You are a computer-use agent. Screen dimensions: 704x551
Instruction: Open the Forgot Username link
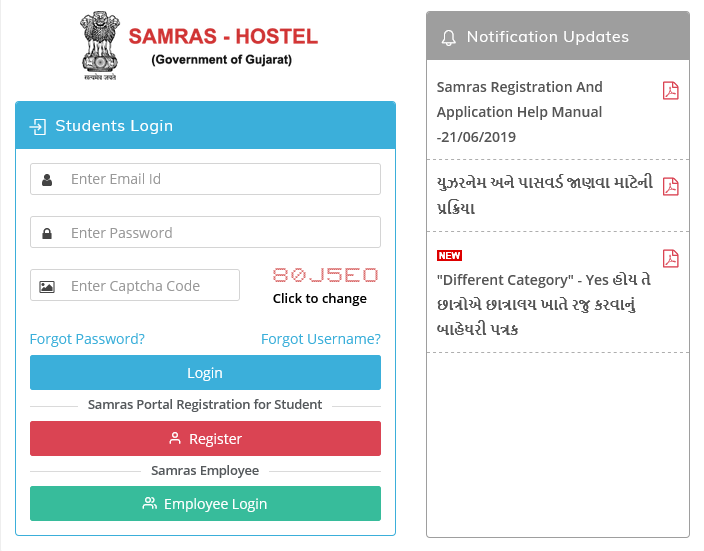pos(321,339)
